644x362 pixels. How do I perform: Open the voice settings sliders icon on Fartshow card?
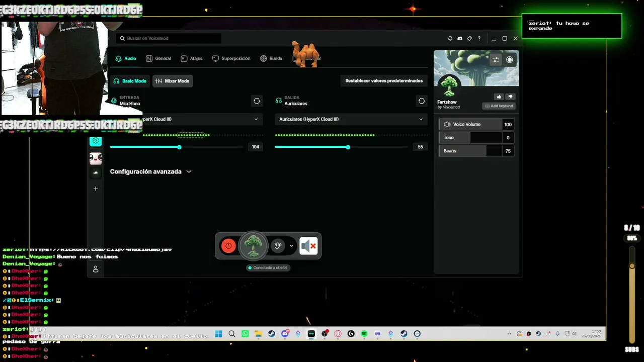[x=496, y=60]
